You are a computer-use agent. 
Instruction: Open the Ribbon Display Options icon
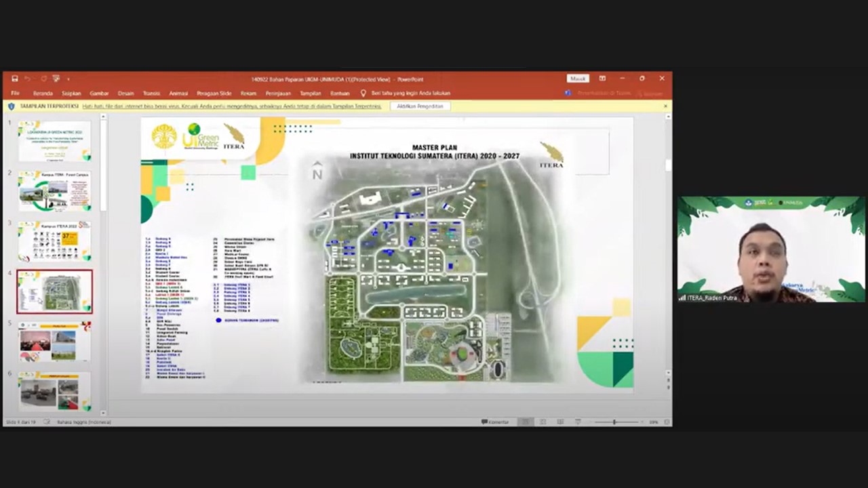pyautogui.click(x=602, y=79)
